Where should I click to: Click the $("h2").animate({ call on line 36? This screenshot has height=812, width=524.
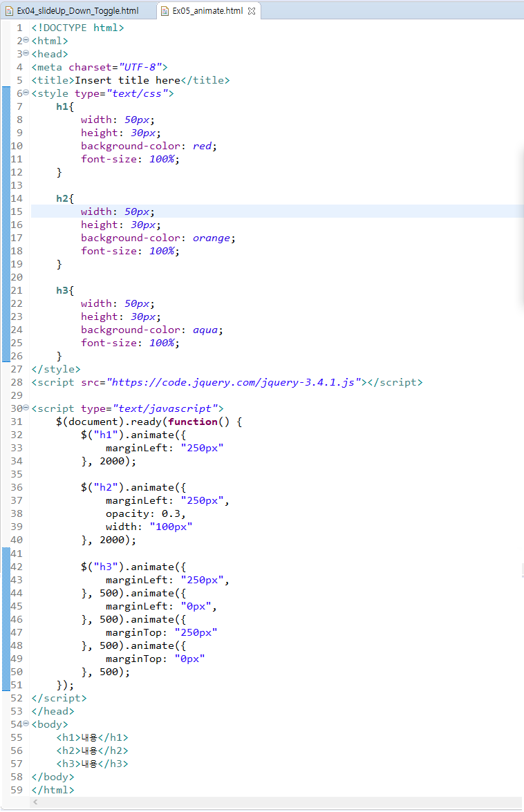click(133, 487)
